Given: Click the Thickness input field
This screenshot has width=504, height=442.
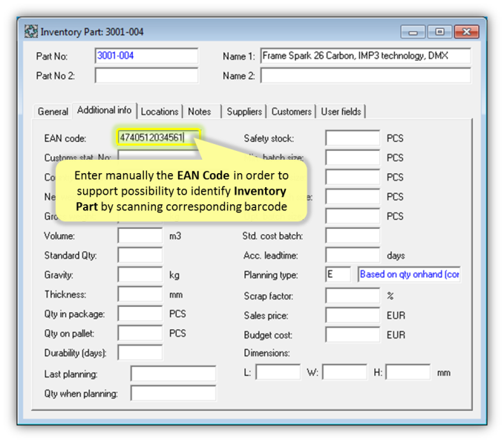Looking at the screenshot, I should [x=140, y=294].
